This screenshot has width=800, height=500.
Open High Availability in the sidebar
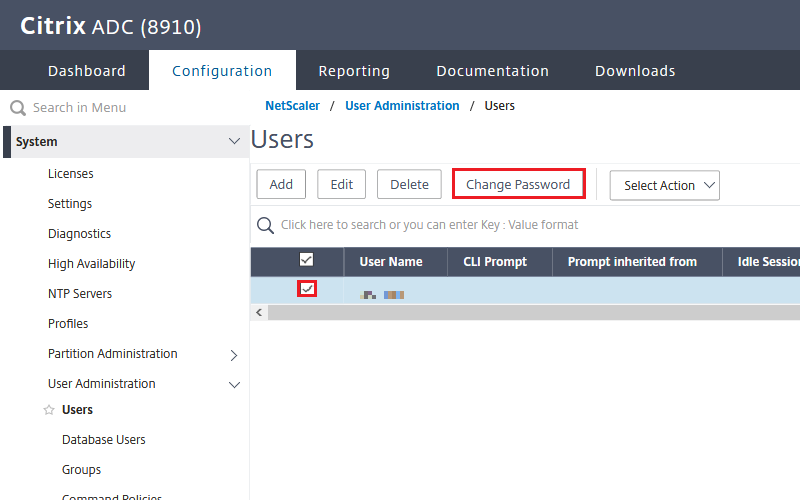tap(91, 264)
